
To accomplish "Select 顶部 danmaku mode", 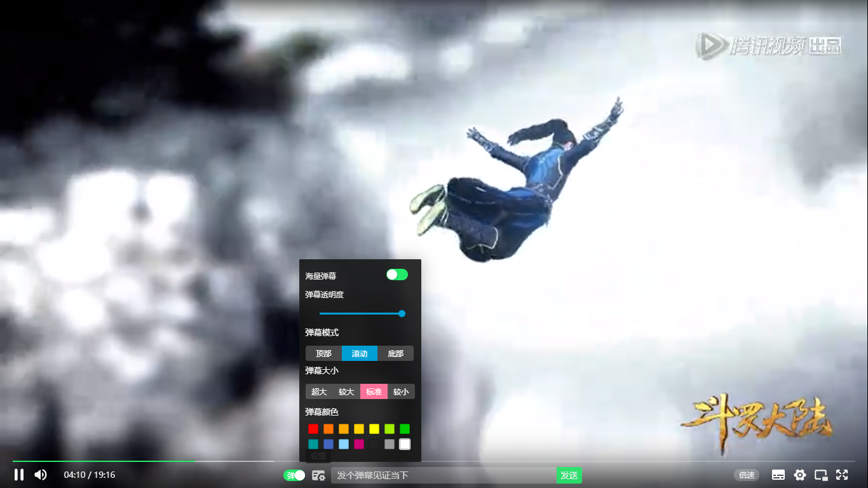I will 323,353.
